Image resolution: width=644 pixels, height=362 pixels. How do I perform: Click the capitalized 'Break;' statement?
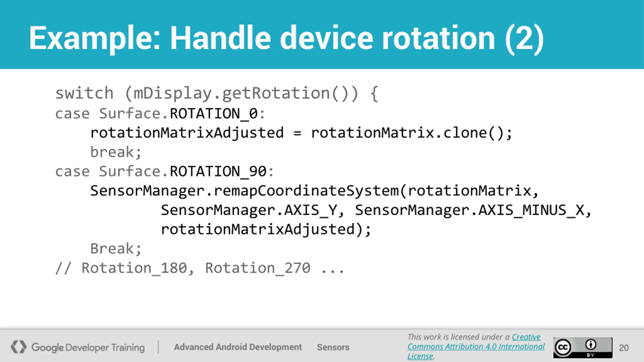click(x=116, y=249)
